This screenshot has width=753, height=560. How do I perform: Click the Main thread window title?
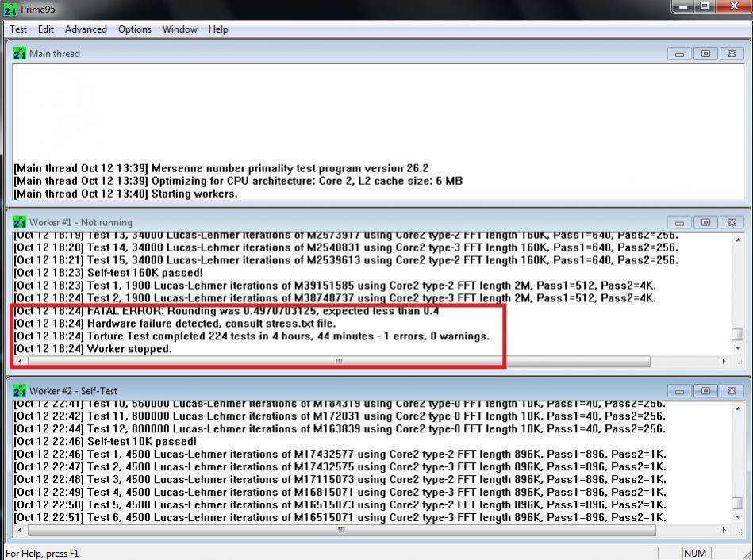55,54
